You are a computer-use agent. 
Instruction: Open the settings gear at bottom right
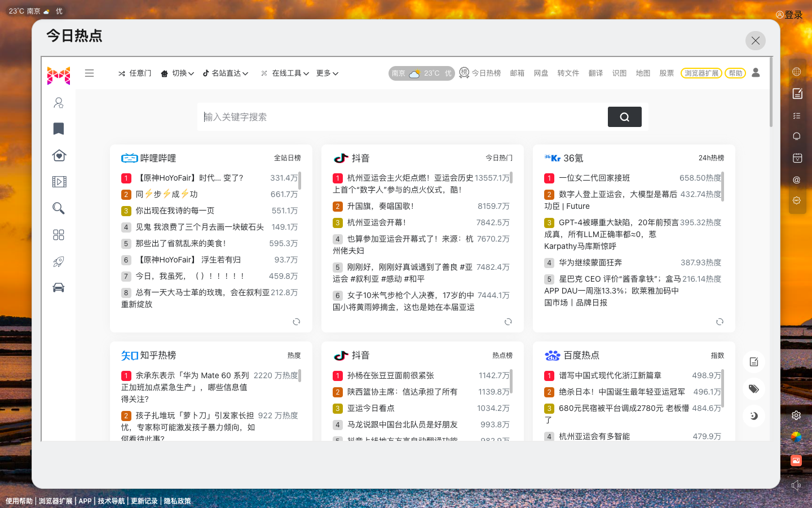tap(796, 415)
